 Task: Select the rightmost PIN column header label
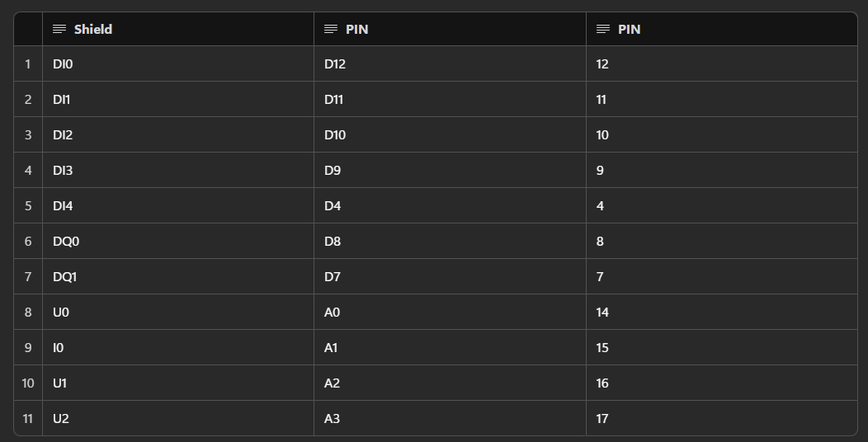(629, 29)
